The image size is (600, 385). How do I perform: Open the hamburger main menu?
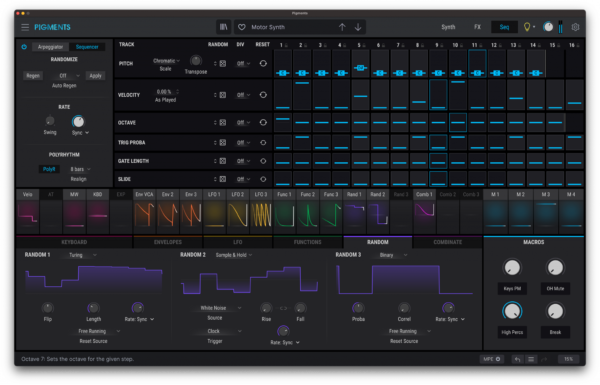tap(25, 27)
